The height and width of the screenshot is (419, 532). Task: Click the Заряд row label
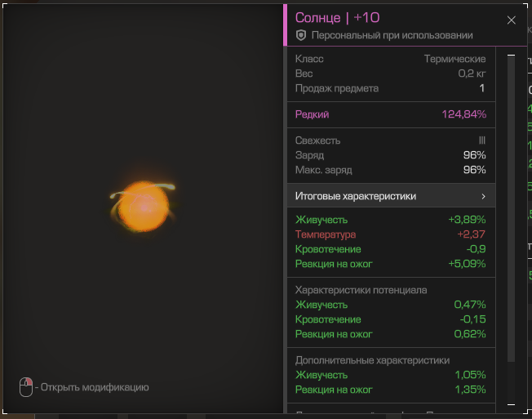(x=309, y=155)
